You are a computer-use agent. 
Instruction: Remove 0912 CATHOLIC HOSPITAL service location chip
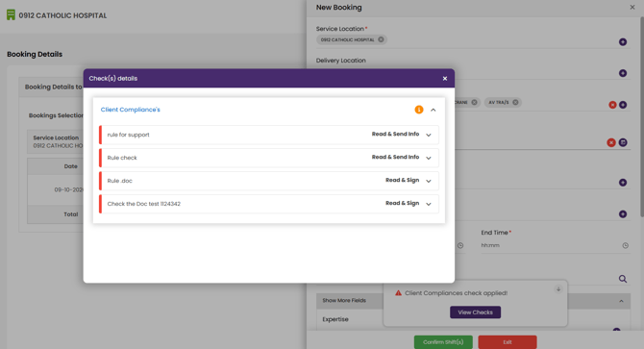381,39
